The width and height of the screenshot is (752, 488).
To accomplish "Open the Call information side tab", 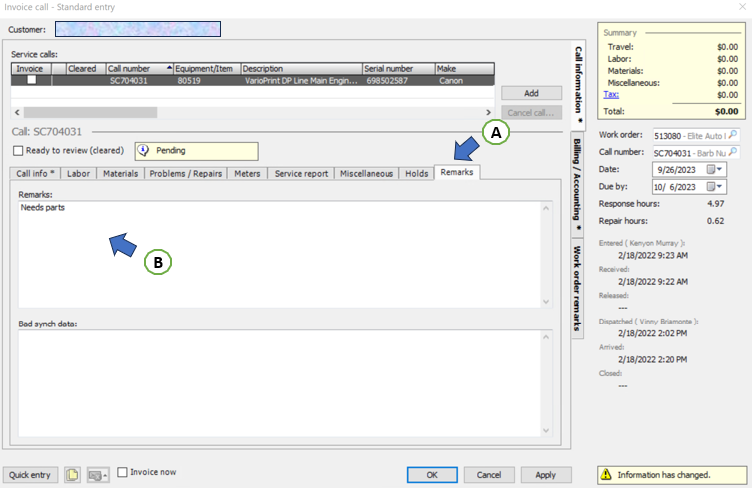I will (578, 85).
